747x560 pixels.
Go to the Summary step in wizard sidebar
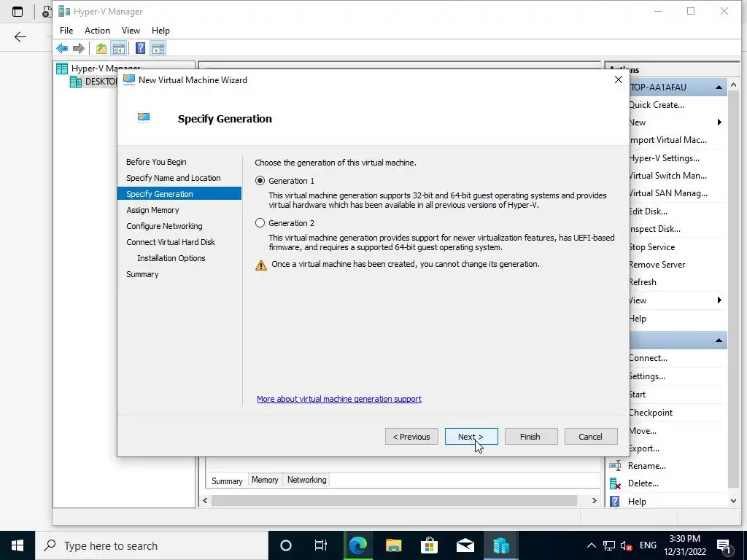tap(142, 274)
